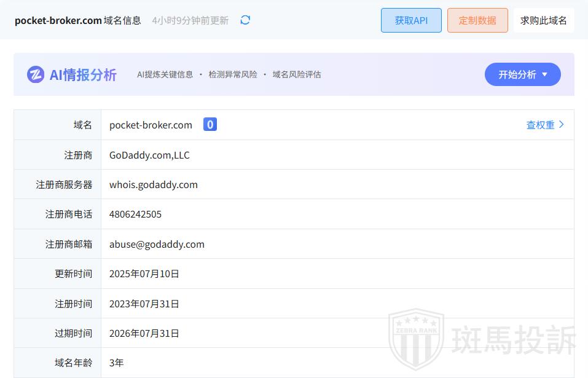
Task: Click the refresh icon beside update time
Action: click(x=245, y=20)
